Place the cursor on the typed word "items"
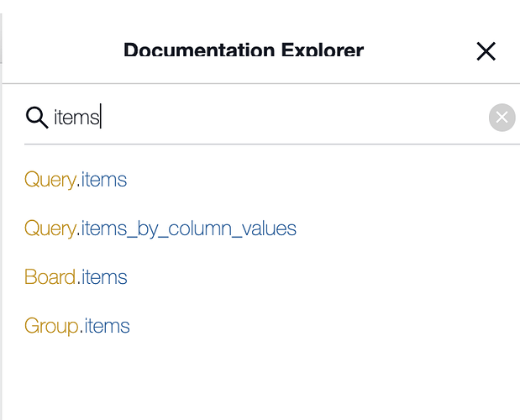 [76, 118]
